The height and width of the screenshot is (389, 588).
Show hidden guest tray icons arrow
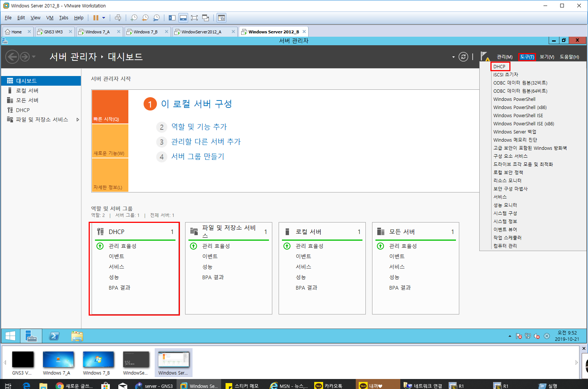point(510,336)
